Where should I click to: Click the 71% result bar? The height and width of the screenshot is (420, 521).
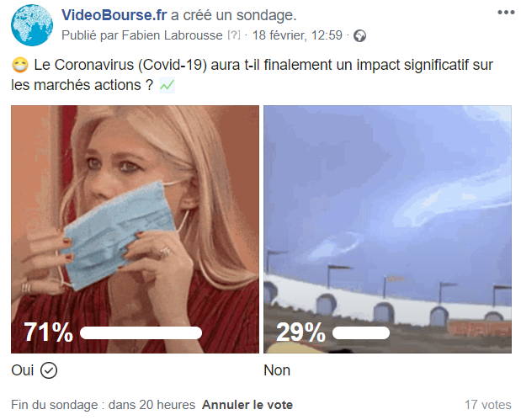141,332
